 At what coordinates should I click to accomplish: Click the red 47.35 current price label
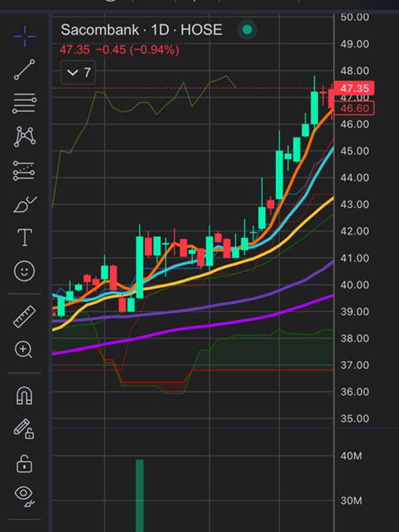pyautogui.click(x=354, y=88)
